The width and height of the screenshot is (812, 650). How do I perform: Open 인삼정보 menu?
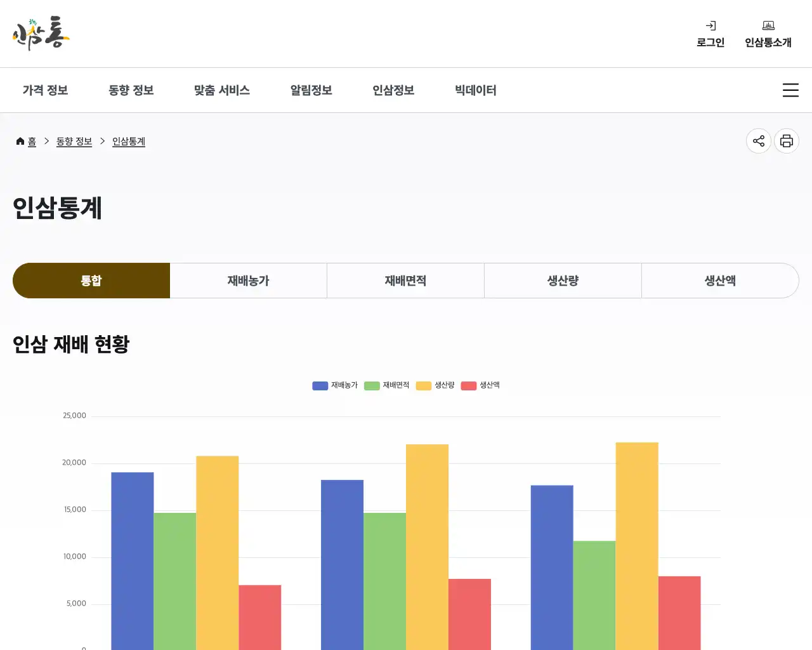(393, 90)
